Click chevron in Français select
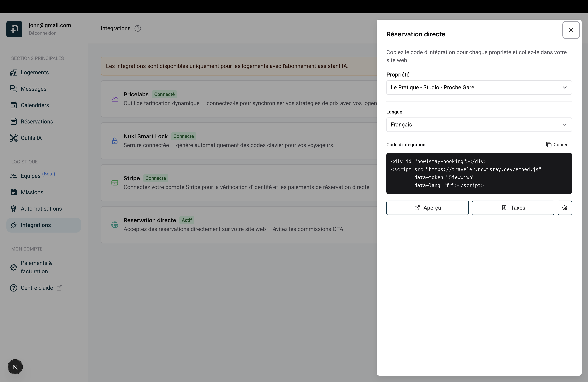Image resolution: width=588 pixels, height=382 pixels. tap(565, 125)
